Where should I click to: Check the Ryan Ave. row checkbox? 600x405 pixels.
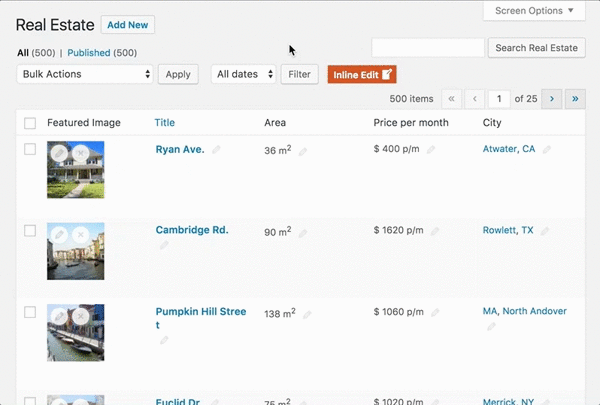point(30,149)
